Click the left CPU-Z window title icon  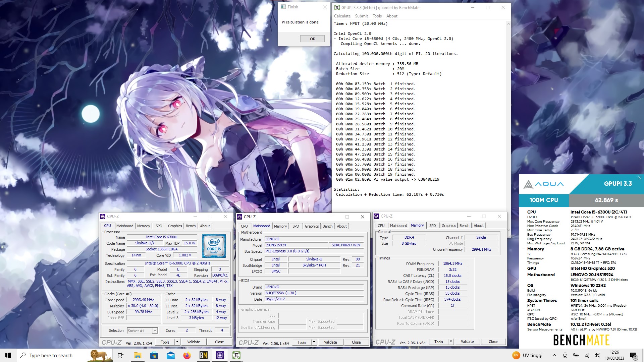(x=103, y=217)
